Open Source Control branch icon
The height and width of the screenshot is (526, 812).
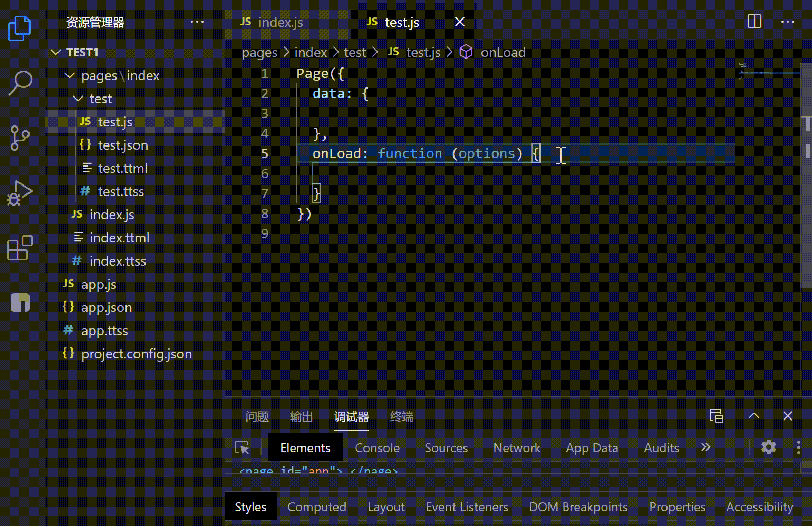20,138
